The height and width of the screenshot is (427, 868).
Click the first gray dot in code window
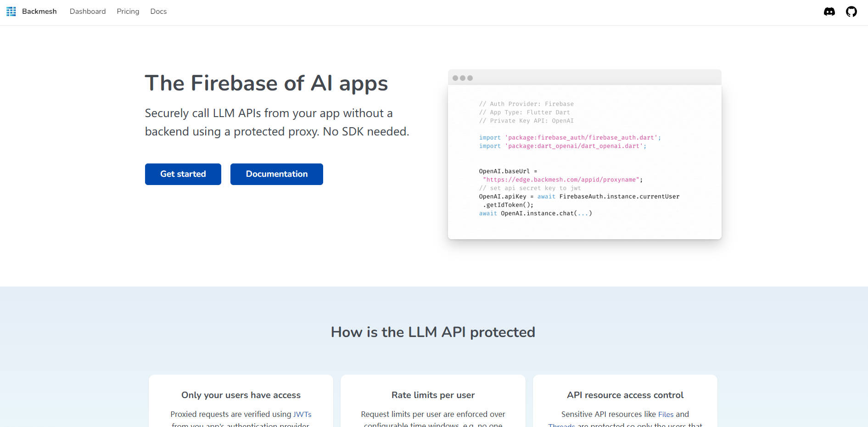tap(455, 78)
